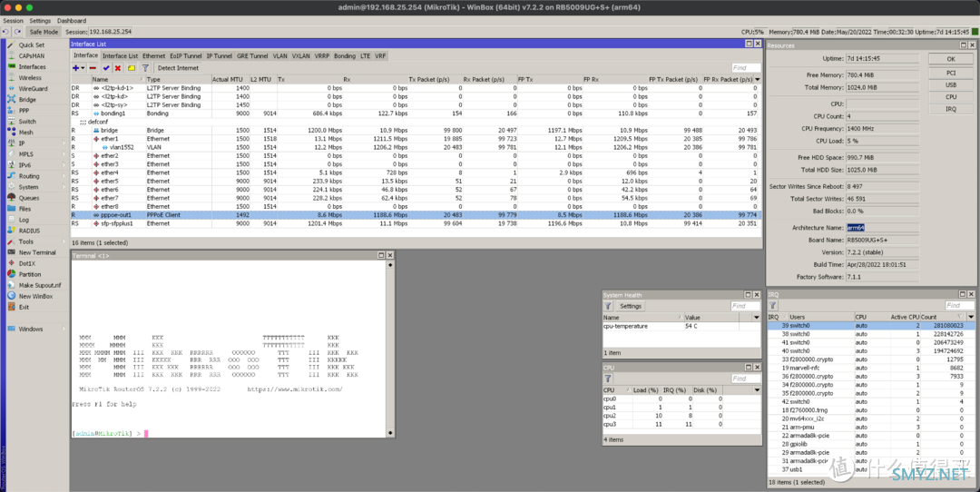Disable selected interface with red X
Viewport: 980px width, 492px height.
click(117, 68)
